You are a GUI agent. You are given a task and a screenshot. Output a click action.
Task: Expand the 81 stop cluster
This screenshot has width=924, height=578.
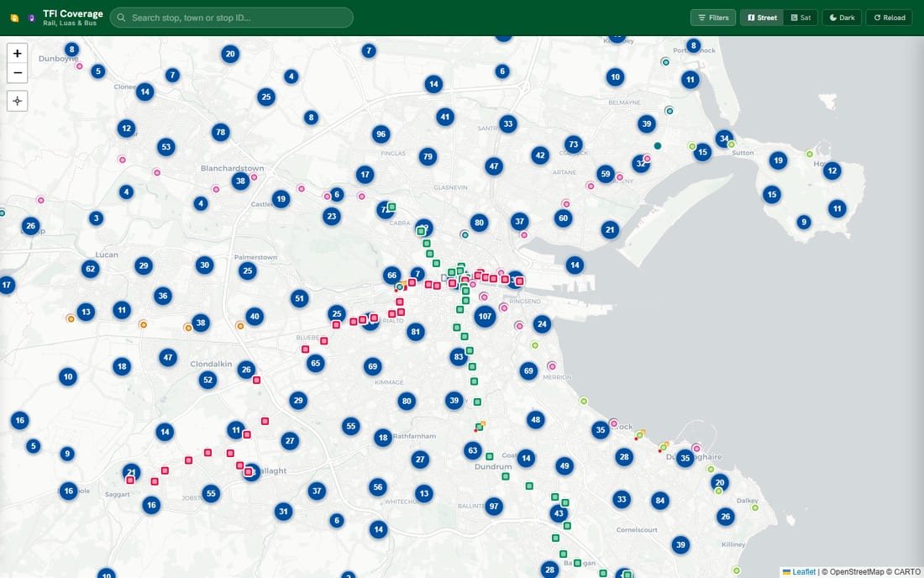pos(416,332)
